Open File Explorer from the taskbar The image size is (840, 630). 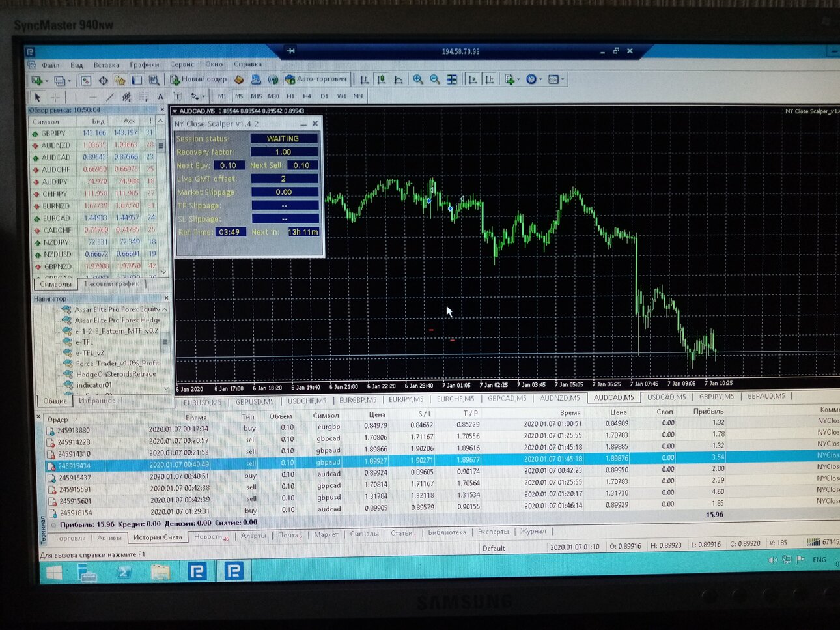click(160, 572)
